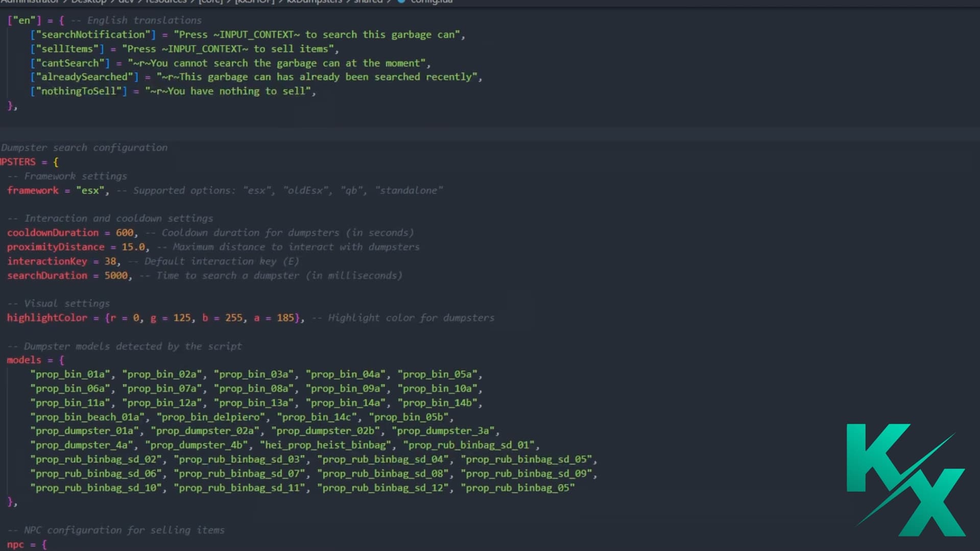This screenshot has height=551, width=980.
Task: Click the KX logo watermark
Action: click(x=905, y=479)
